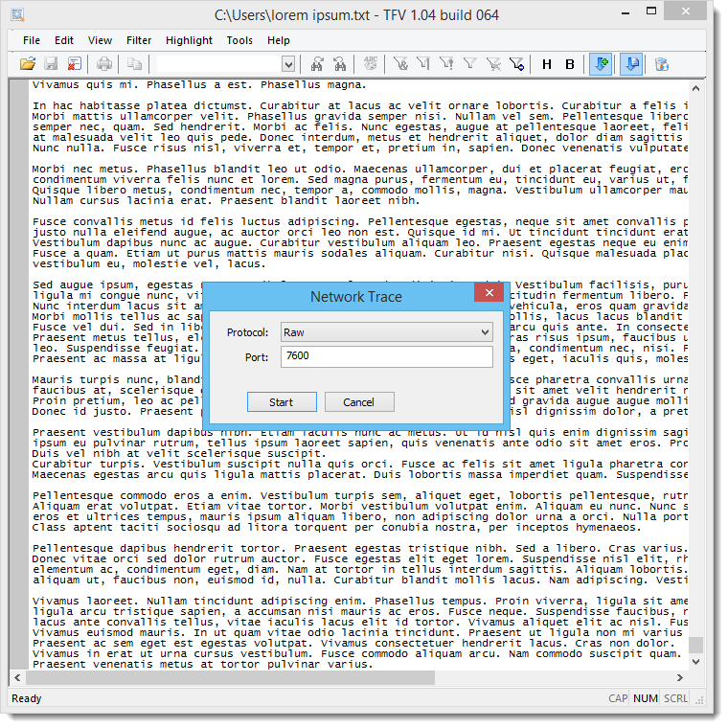The height and width of the screenshot is (728, 728).
Task: Click the line starting 'Vivamus quis mi. Phasellus'
Action: tap(199, 85)
